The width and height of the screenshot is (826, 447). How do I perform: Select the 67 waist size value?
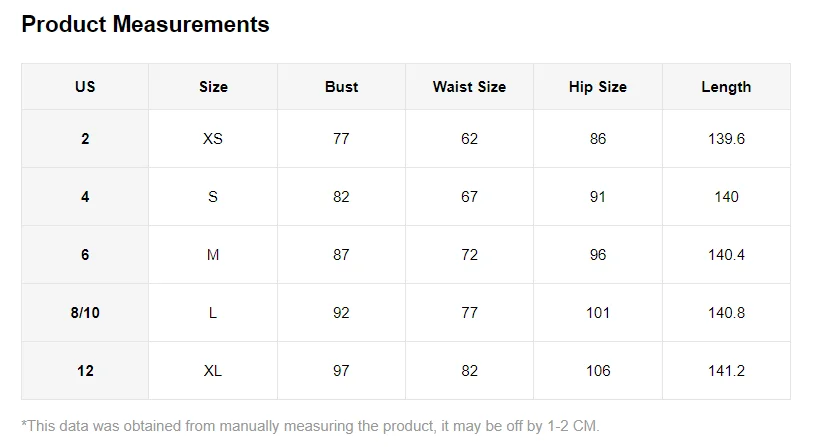click(x=469, y=197)
